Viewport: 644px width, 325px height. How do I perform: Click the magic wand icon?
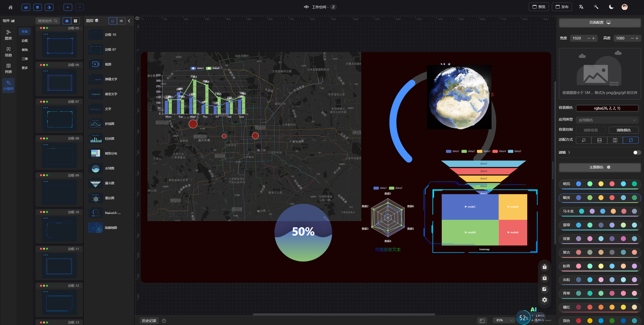coord(596,7)
